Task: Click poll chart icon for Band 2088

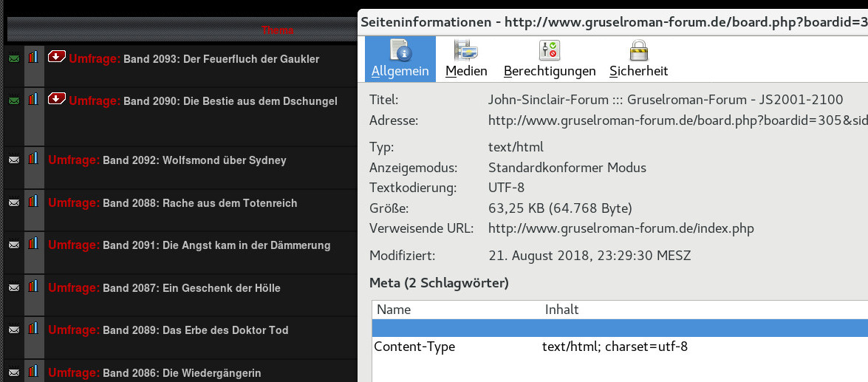Action: pos(34,201)
